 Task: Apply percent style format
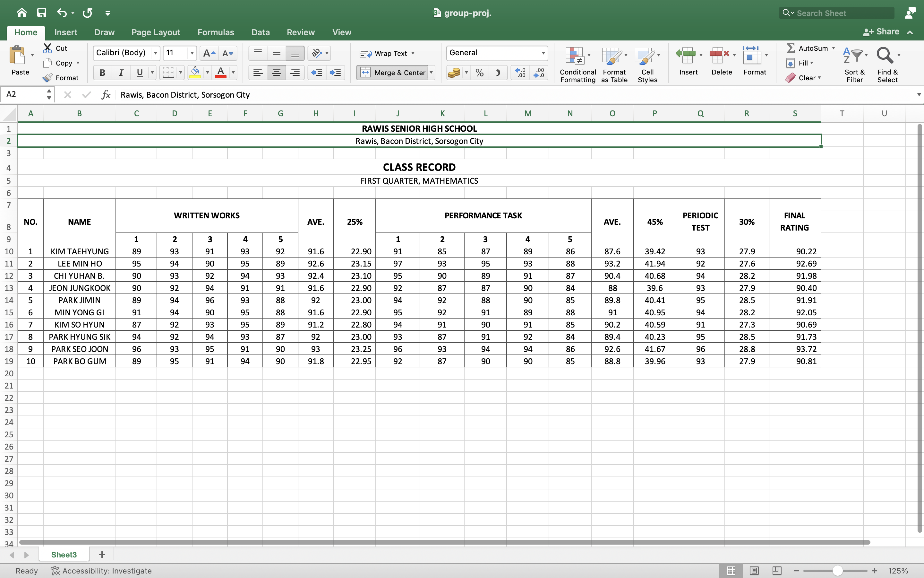(480, 72)
